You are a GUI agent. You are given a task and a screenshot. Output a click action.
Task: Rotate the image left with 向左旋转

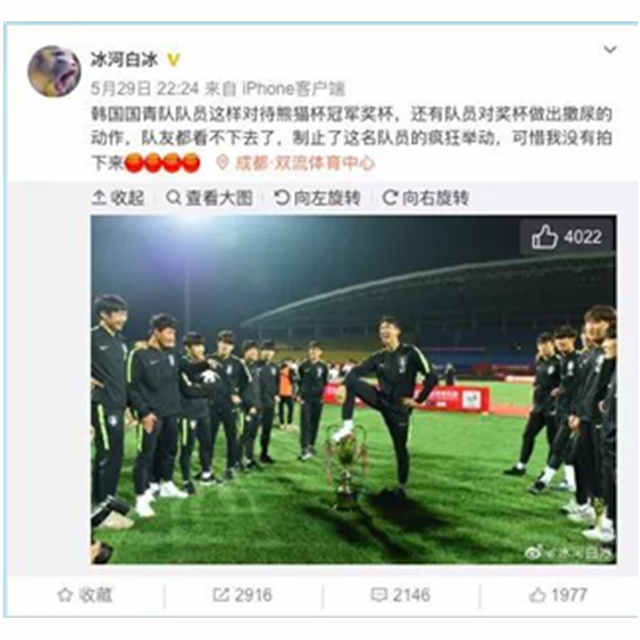point(318,198)
